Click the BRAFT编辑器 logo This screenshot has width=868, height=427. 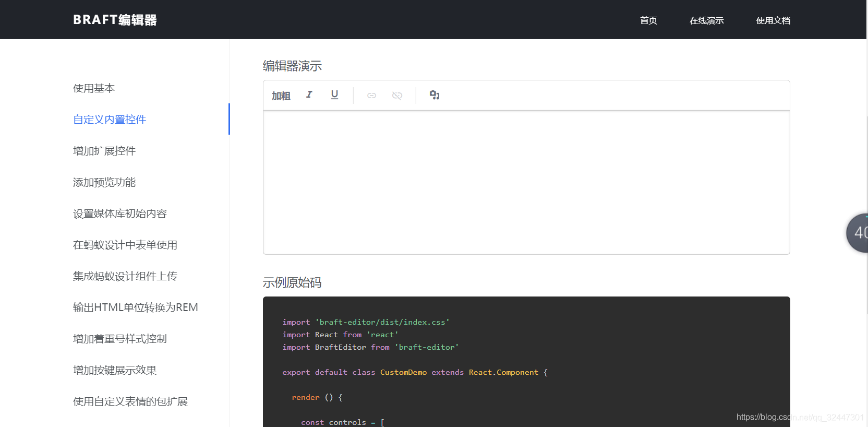point(115,20)
